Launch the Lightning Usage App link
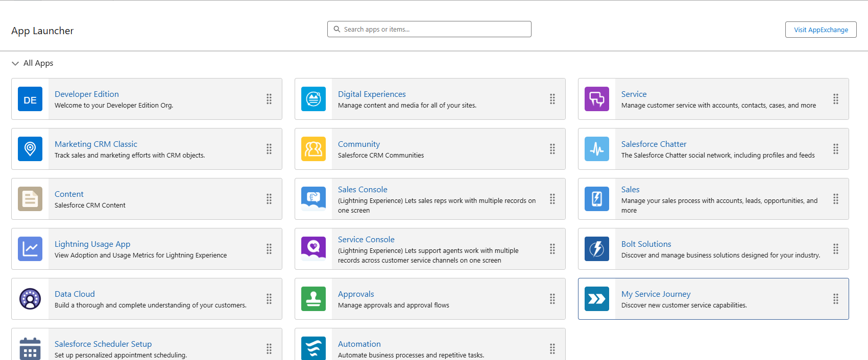868x360 pixels. pyautogui.click(x=92, y=244)
